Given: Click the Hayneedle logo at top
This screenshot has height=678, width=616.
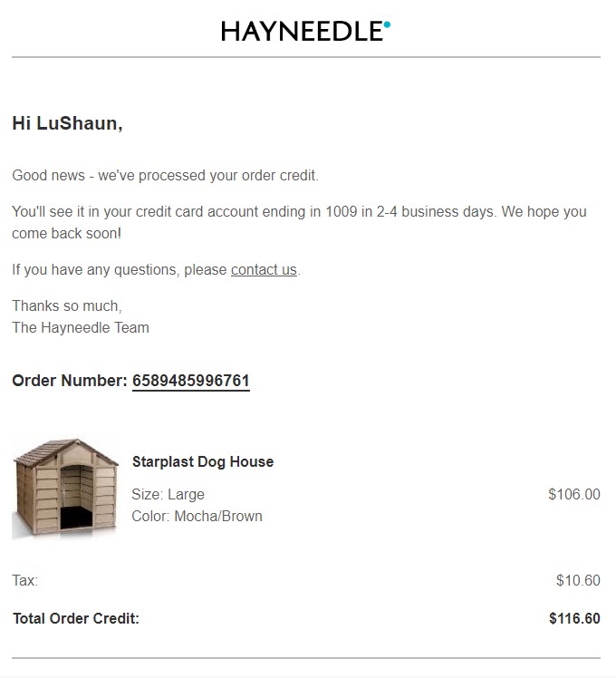Looking at the screenshot, I should 305,31.
